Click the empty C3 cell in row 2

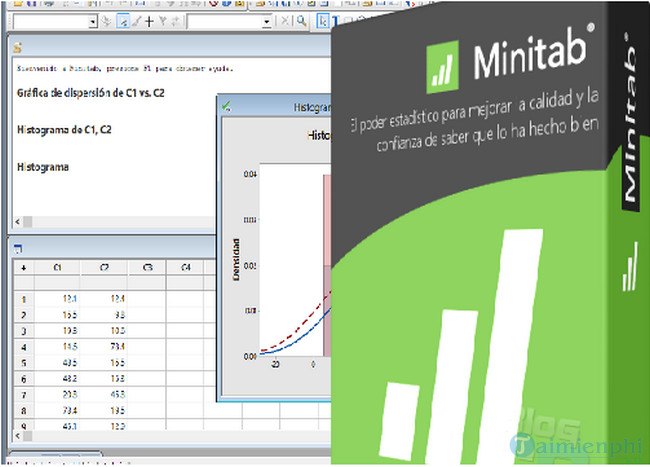(147, 315)
